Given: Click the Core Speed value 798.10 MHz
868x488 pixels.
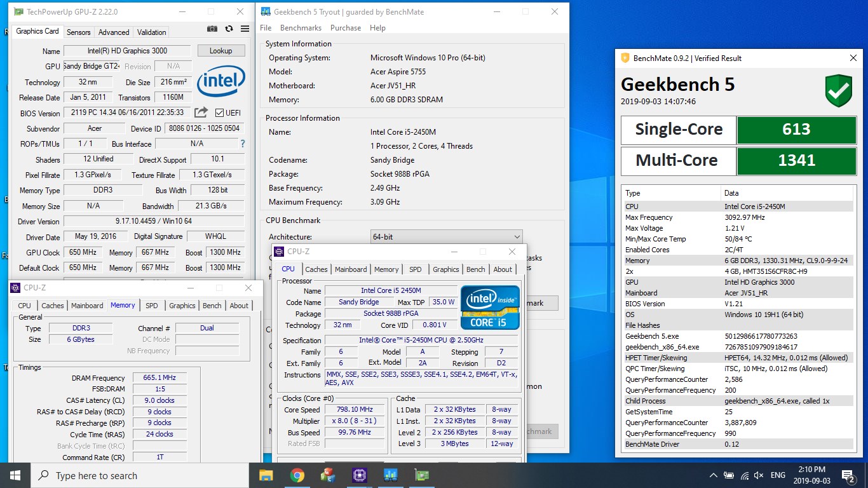Looking at the screenshot, I should tap(355, 410).
